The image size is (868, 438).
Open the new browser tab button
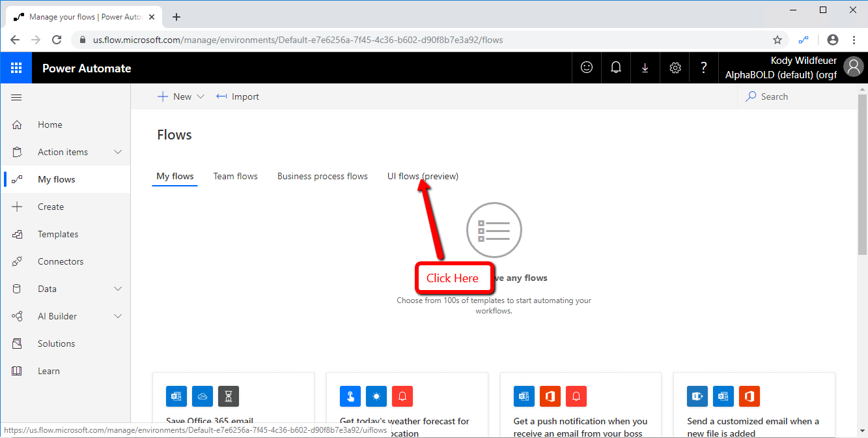click(x=176, y=17)
